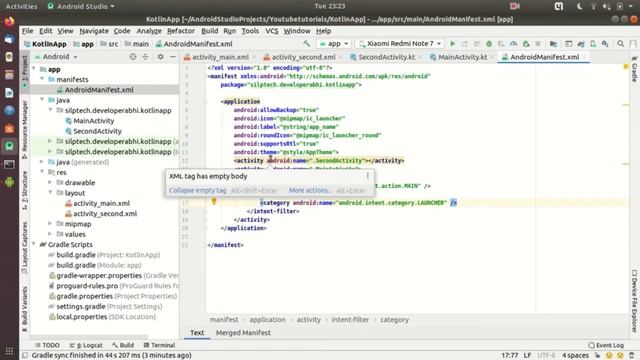Click the Collapse empty tag link
This screenshot has height=360, width=640.
pos(198,190)
